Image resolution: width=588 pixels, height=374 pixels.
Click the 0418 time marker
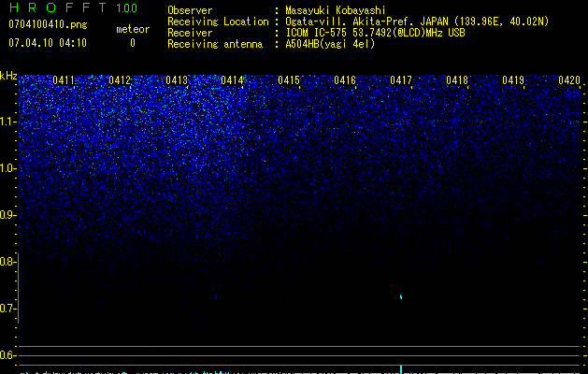click(x=457, y=80)
